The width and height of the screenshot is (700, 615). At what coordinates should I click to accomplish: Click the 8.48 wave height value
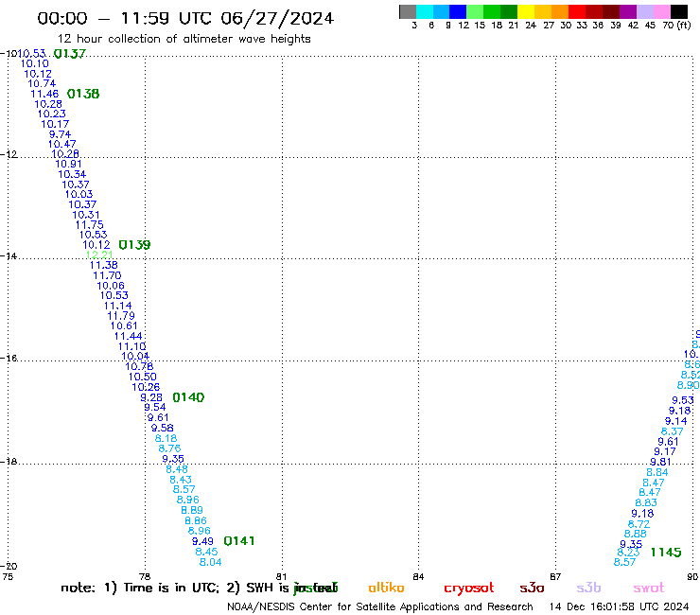177,469
